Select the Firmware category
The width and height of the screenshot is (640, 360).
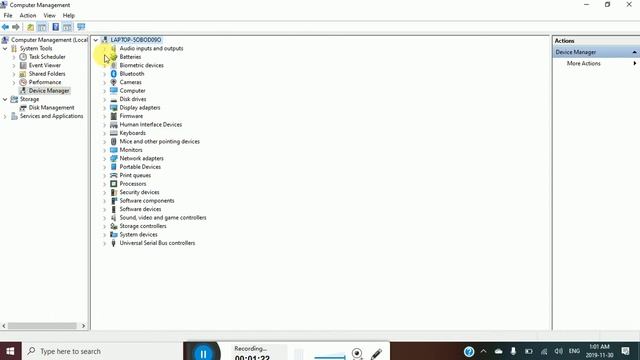(x=131, y=116)
